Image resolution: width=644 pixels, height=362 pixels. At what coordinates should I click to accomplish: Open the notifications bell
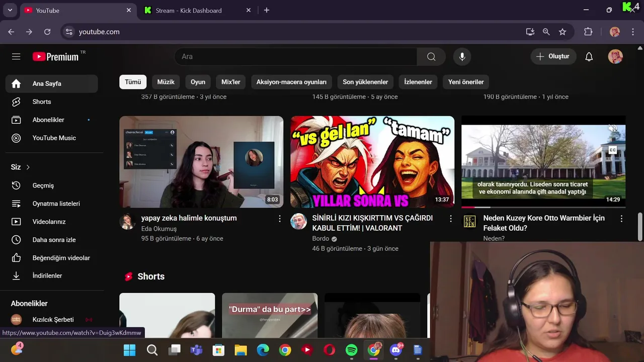[x=589, y=57]
